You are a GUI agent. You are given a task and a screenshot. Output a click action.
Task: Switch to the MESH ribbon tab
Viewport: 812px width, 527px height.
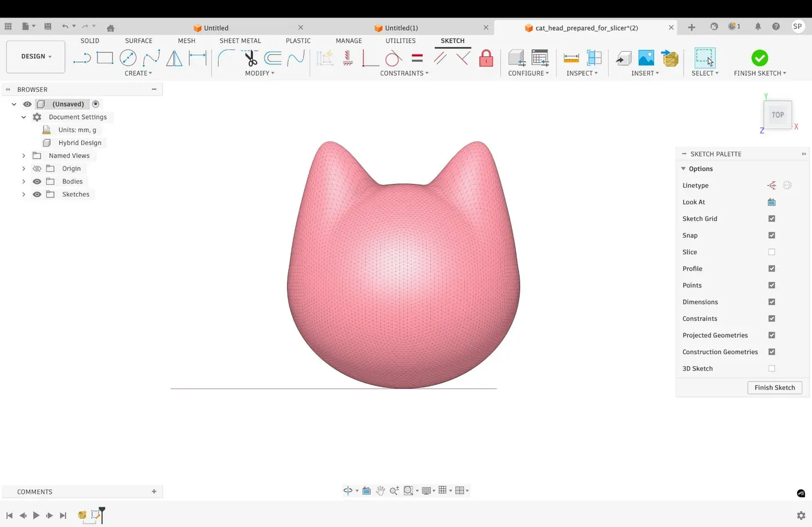coord(187,41)
